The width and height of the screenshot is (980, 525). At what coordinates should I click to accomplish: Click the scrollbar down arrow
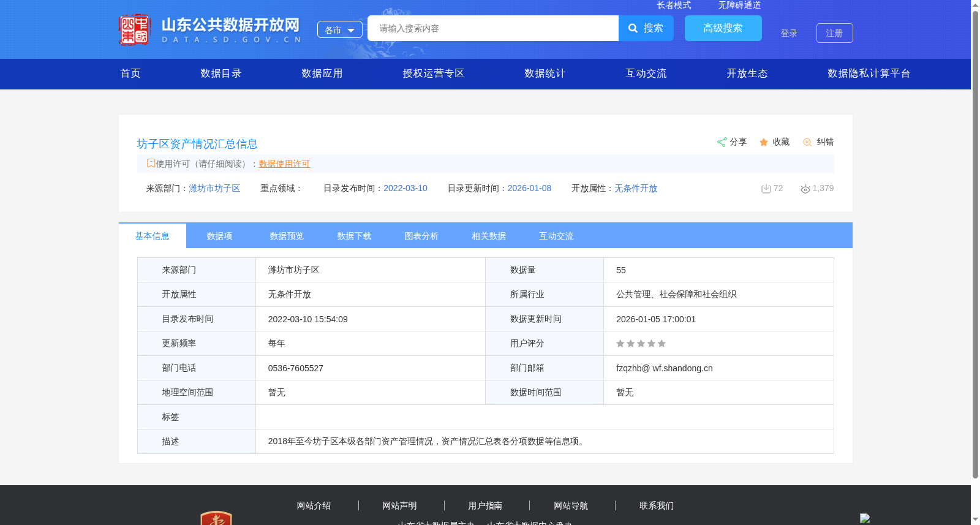coord(975,520)
